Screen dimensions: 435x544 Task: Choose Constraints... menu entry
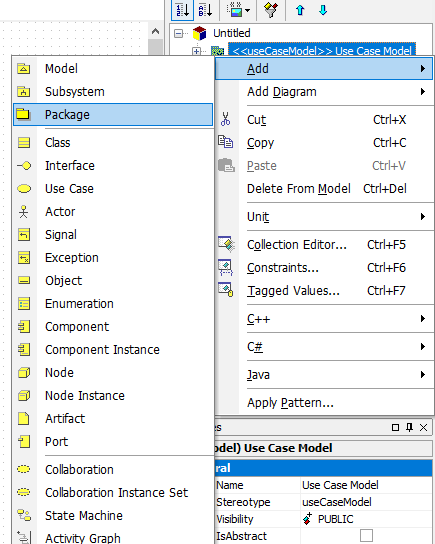(324, 267)
